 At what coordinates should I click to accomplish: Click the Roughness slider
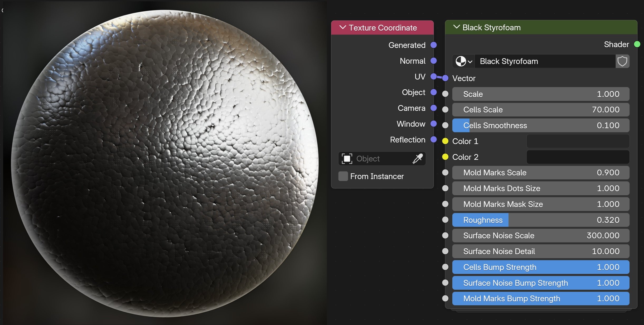click(x=540, y=220)
